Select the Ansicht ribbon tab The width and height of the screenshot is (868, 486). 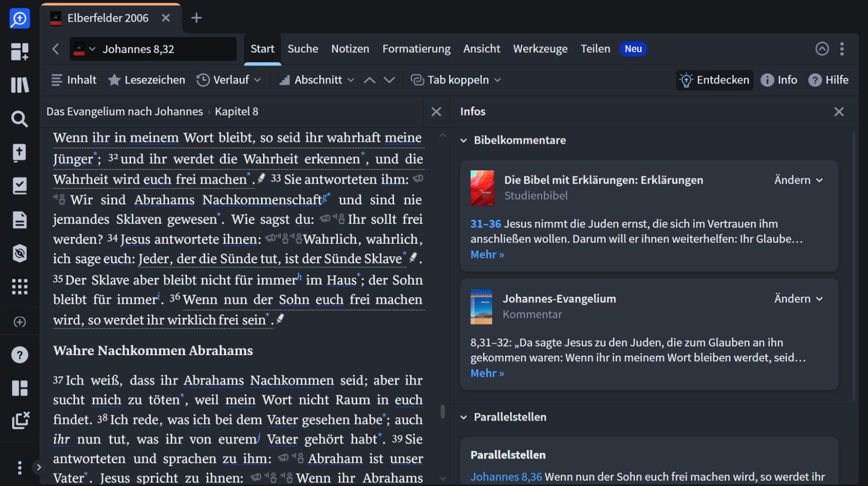coord(482,48)
